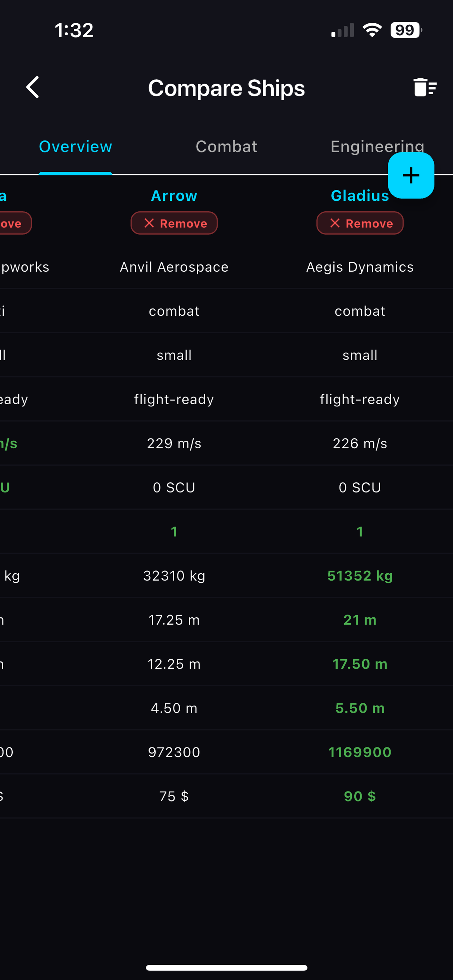This screenshot has height=980, width=453.
Task: Select the Aegis Dynamics manufacturer text
Action: coord(360,267)
